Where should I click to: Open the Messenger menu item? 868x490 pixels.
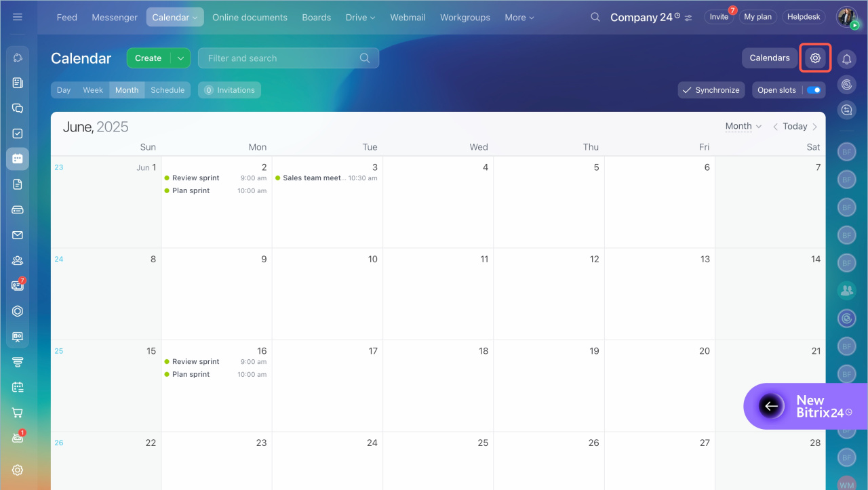pyautogui.click(x=115, y=18)
